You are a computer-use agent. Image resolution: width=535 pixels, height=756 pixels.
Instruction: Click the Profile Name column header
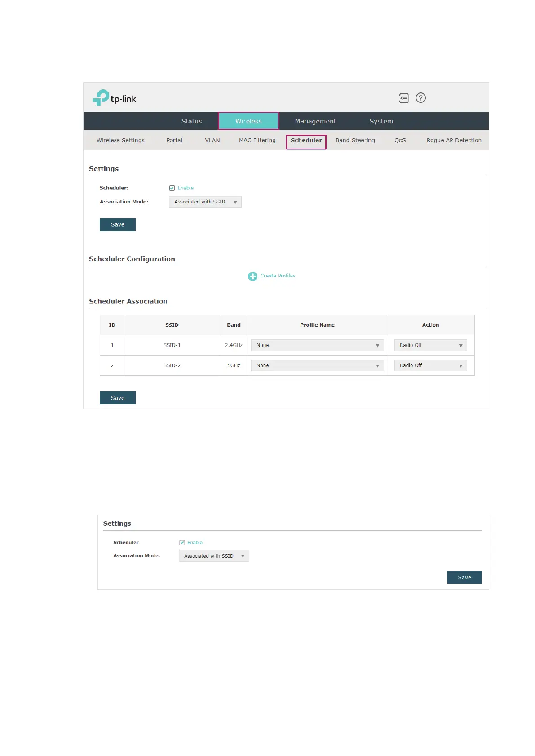318,325
